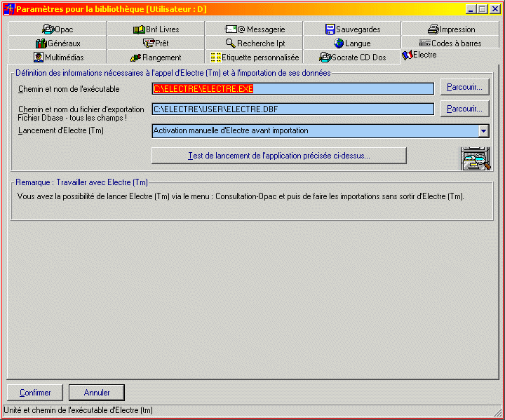The width and height of the screenshot is (505, 420).
Task: Click Parcourir for the export file
Action: 465,109
